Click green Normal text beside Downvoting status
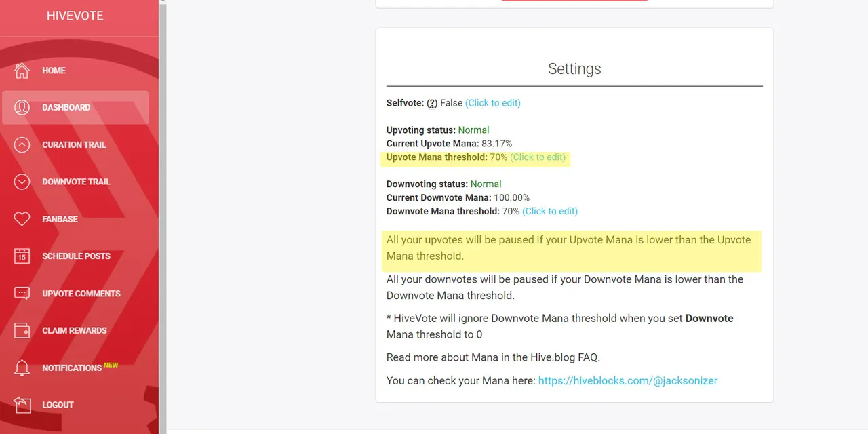Screen dimensions: 868x434 tap(486, 184)
